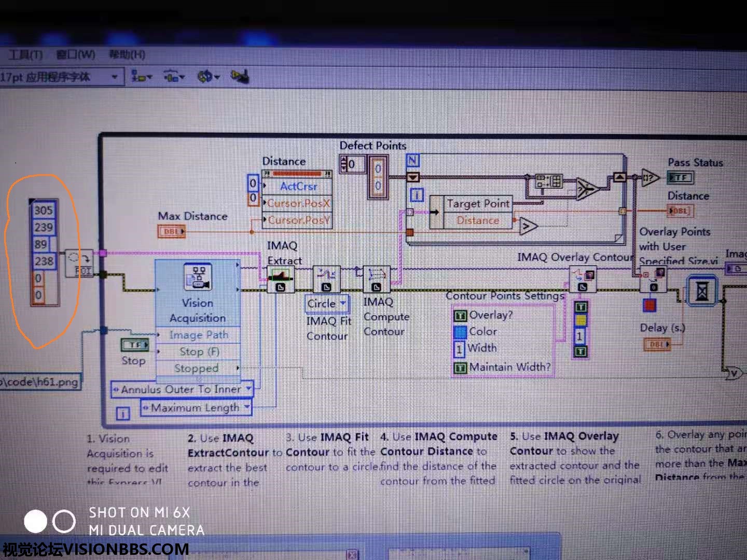
Task: Toggle the Maintain Width? boolean constant
Action: 460,368
